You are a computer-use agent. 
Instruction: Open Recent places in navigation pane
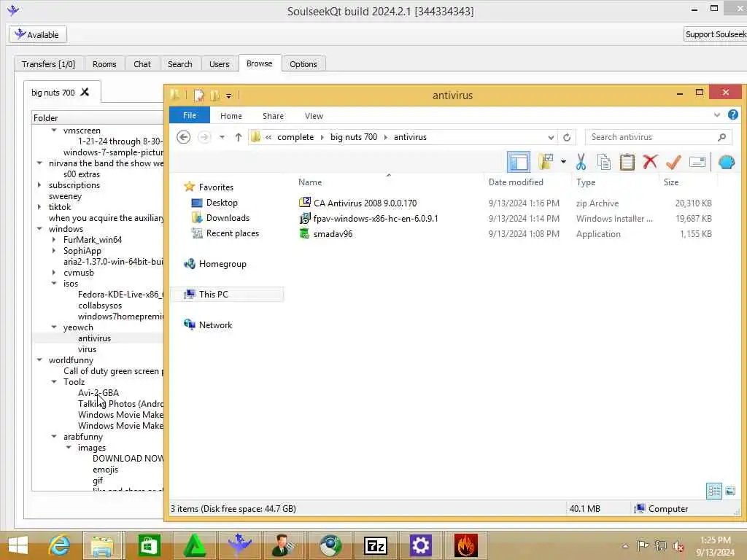coord(233,233)
